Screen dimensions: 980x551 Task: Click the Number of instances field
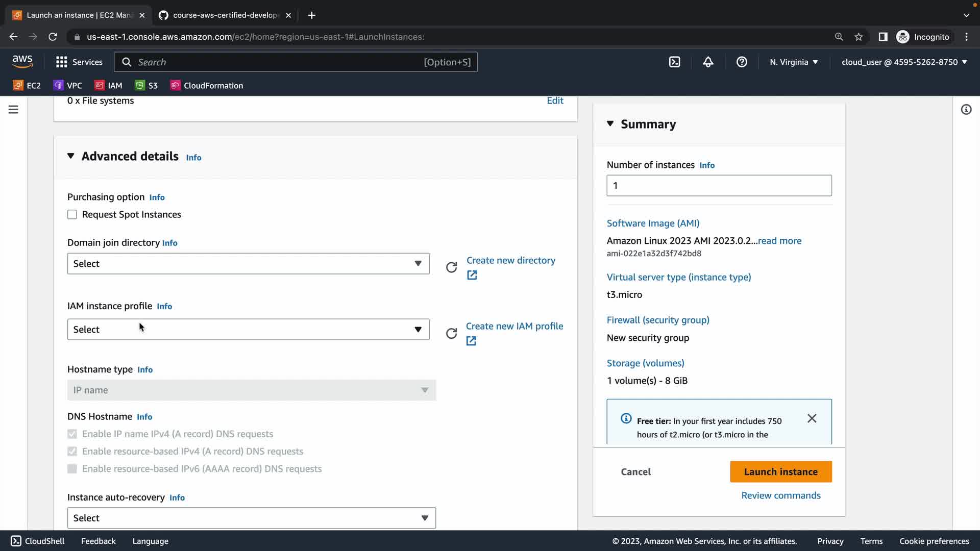pyautogui.click(x=719, y=186)
